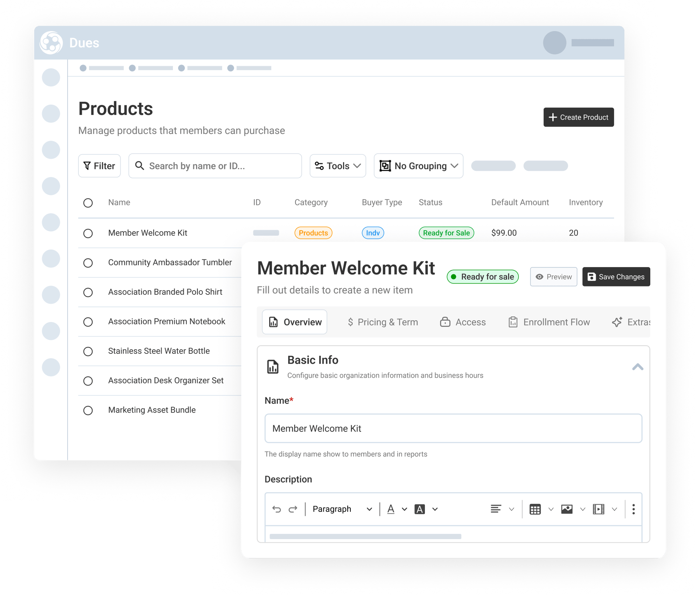Select the Association Premium Notebook checkbox
Screen dimensions: 700x595
tap(88, 322)
